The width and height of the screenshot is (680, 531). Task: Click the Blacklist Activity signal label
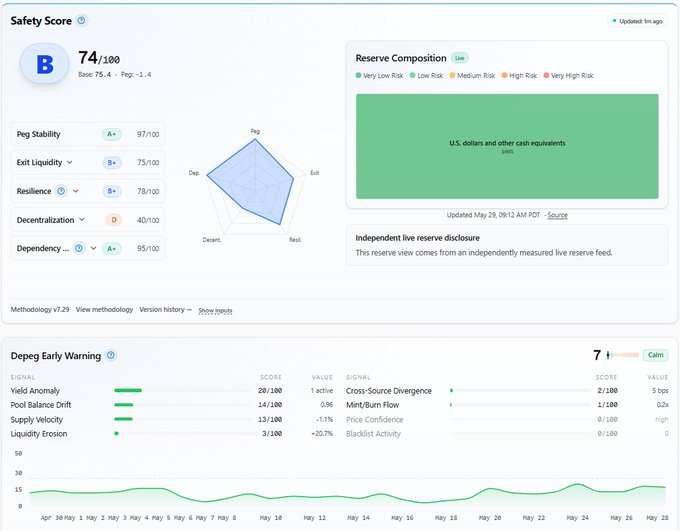point(373,434)
